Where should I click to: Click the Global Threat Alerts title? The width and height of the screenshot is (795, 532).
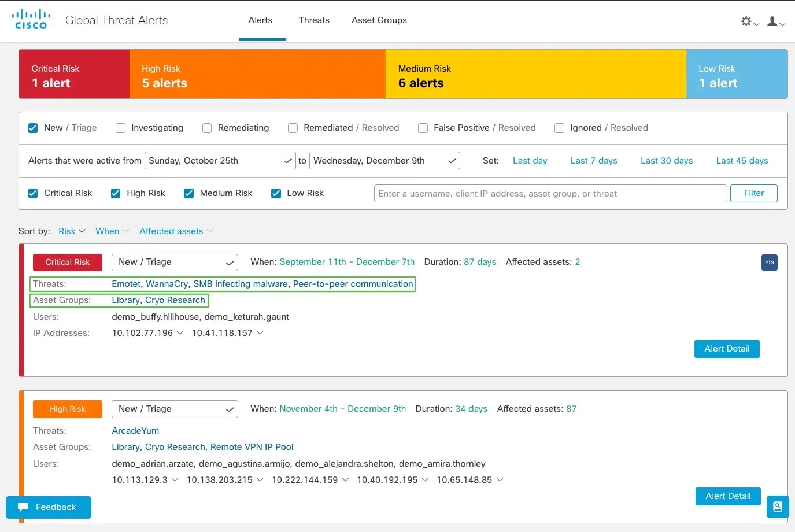pyautogui.click(x=116, y=20)
